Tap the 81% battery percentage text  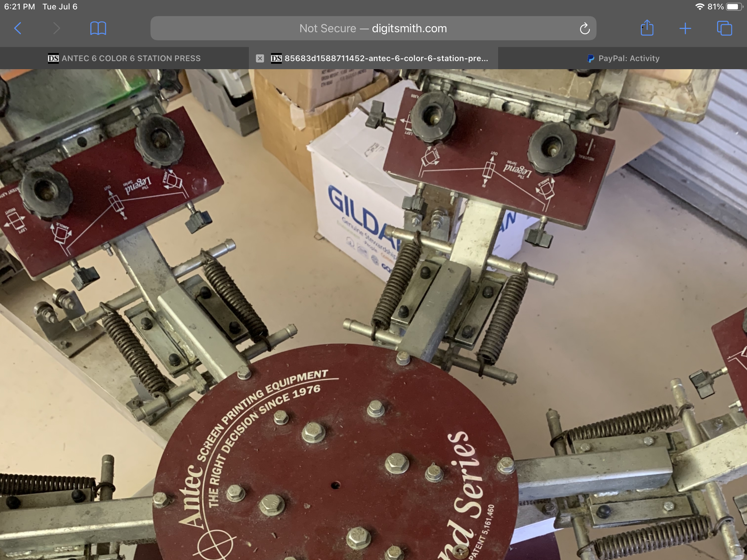click(x=715, y=7)
